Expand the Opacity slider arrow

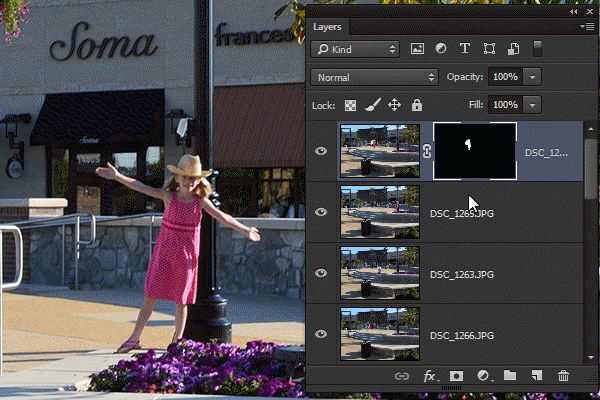pyautogui.click(x=532, y=77)
